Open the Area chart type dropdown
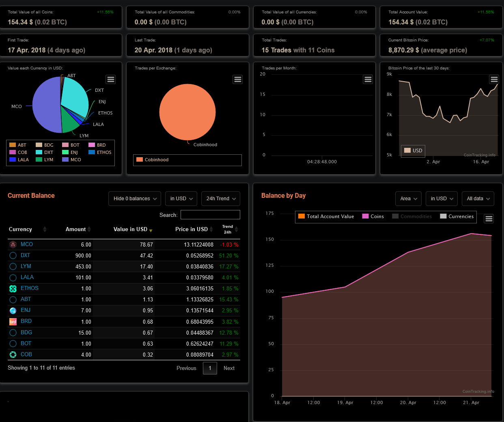 click(408, 199)
